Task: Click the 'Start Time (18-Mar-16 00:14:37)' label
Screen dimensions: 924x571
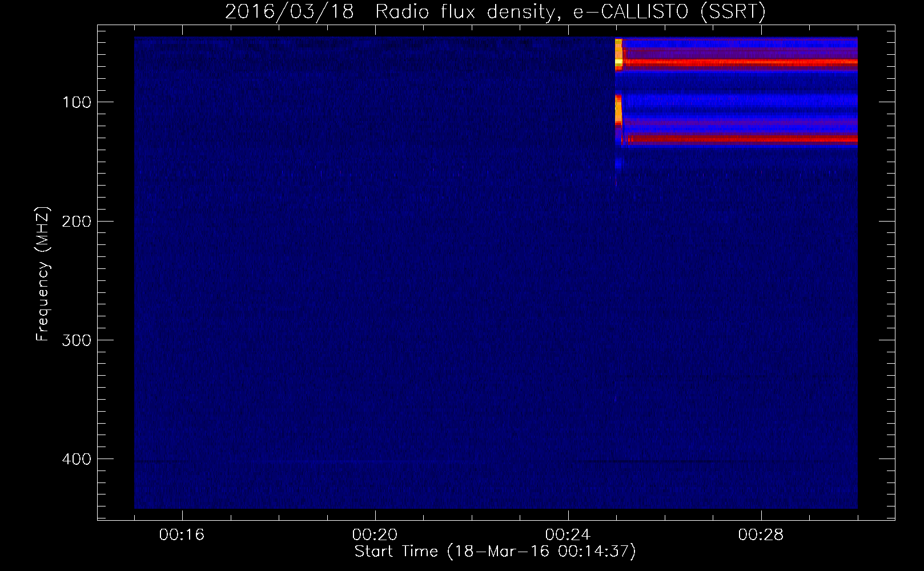Action: coord(495,552)
